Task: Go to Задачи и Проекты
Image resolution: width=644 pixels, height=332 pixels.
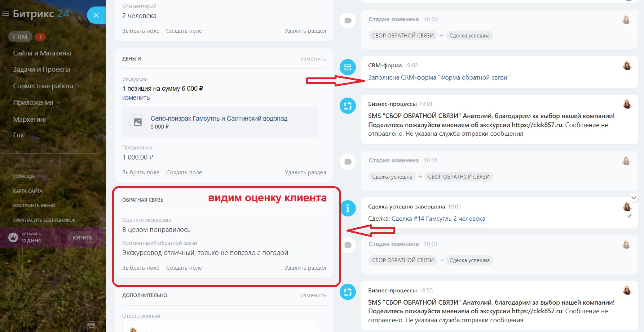Action: click(41, 69)
